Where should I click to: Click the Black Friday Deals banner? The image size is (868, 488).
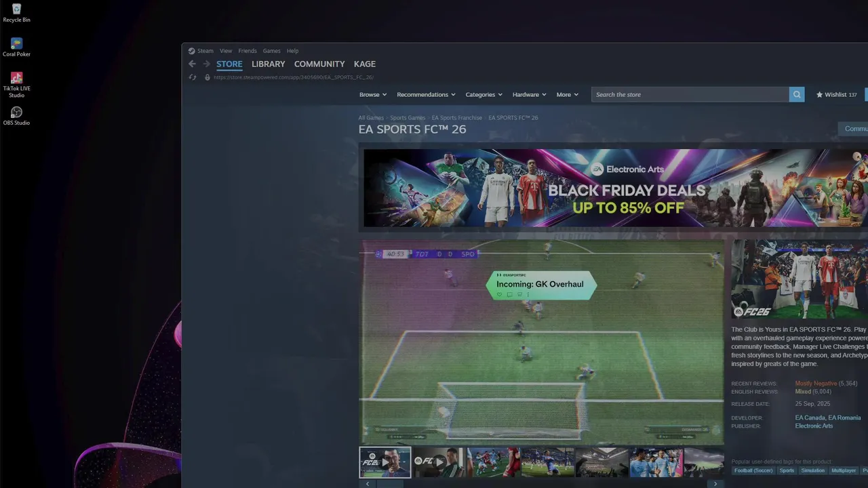pyautogui.click(x=616, y=188)
